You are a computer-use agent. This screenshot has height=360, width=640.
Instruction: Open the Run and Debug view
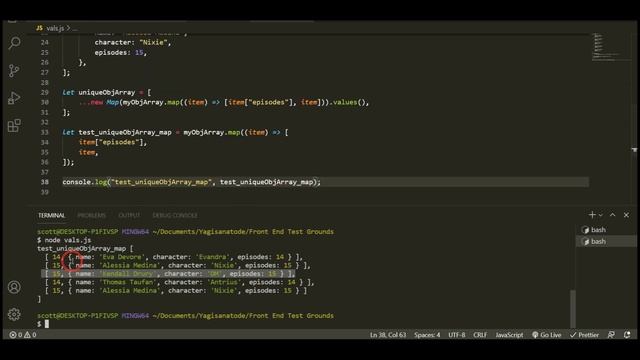(14, 98)
